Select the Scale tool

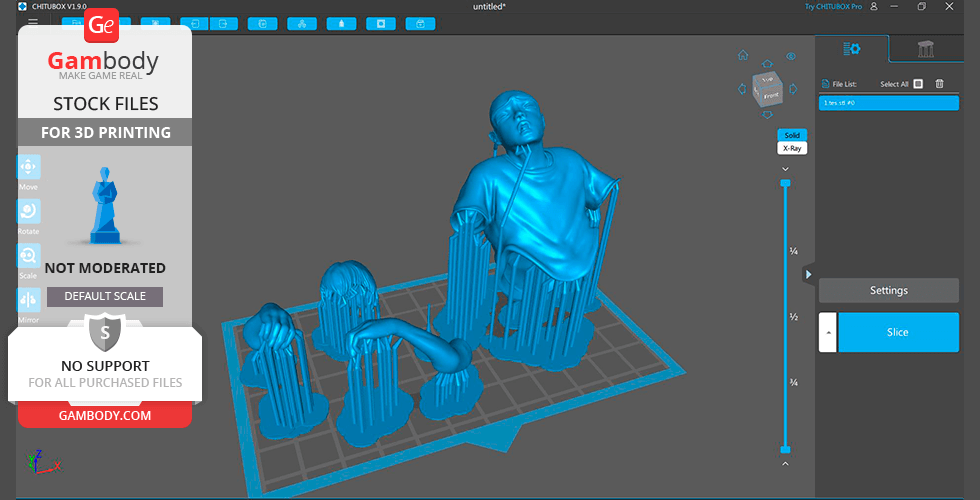pos(29,256)
